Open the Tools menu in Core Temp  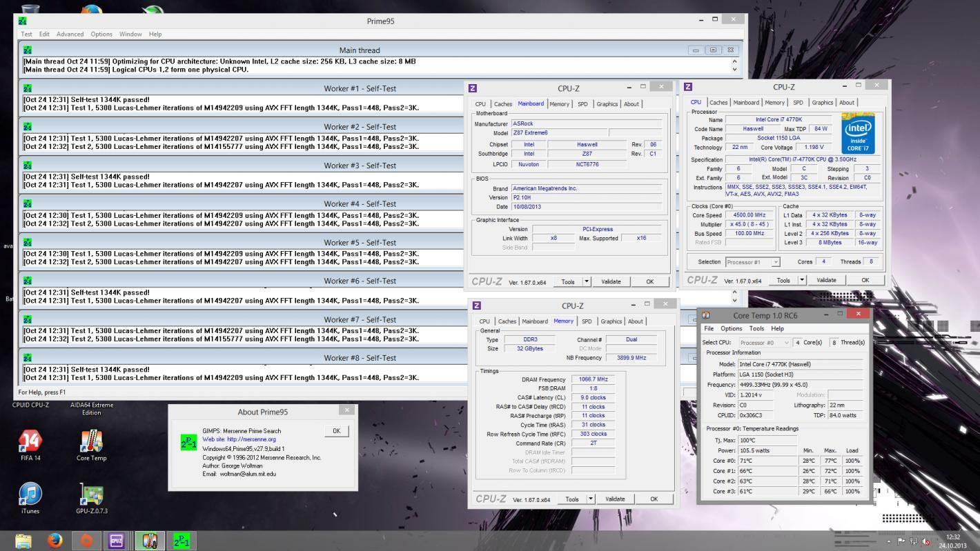pyautogui.click(x=757, y=328)
